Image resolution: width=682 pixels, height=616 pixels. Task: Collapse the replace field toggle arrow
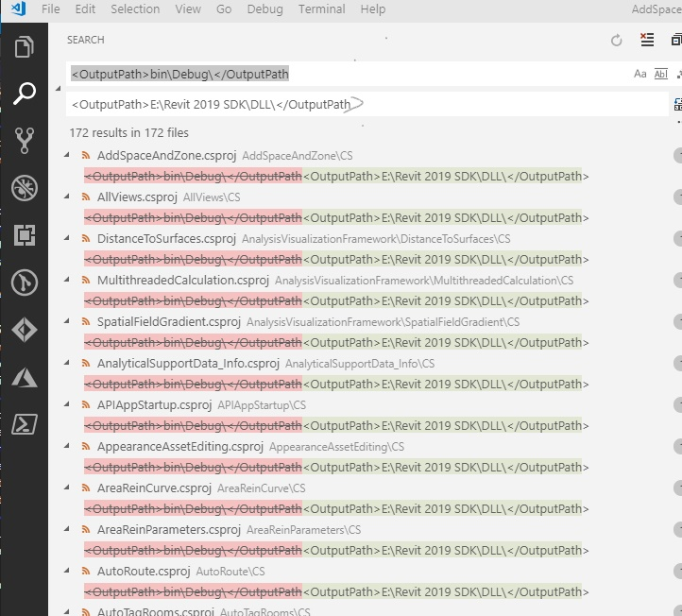(59, 88)
